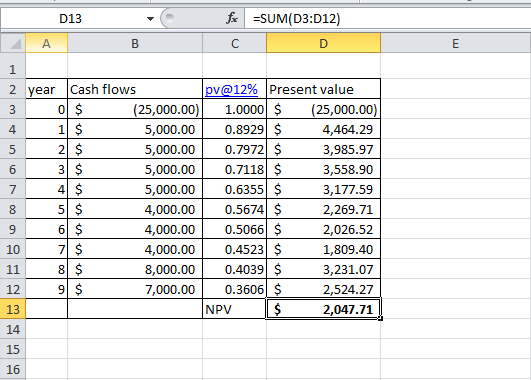
Task: Select column D header
Action: (x=323, y=43)
